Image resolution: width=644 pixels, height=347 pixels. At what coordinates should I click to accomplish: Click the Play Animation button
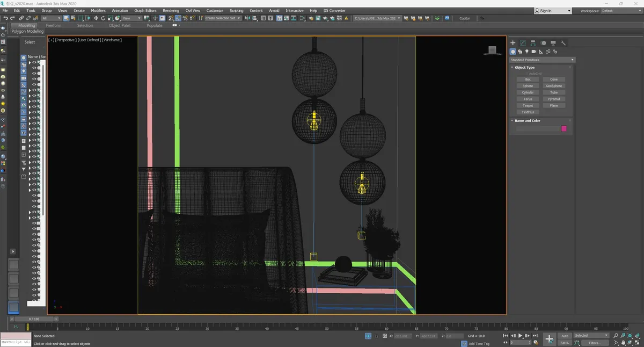coord(520,336)
